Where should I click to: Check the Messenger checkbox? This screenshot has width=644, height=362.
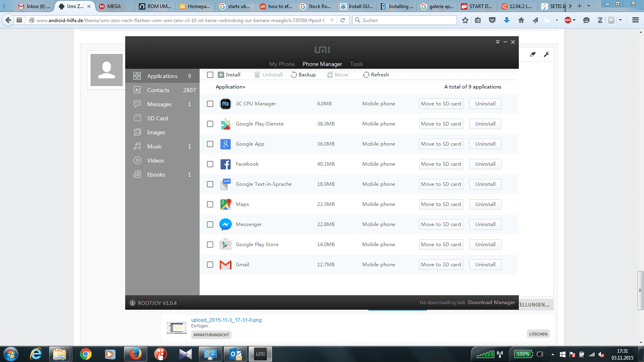click(210, 224)
